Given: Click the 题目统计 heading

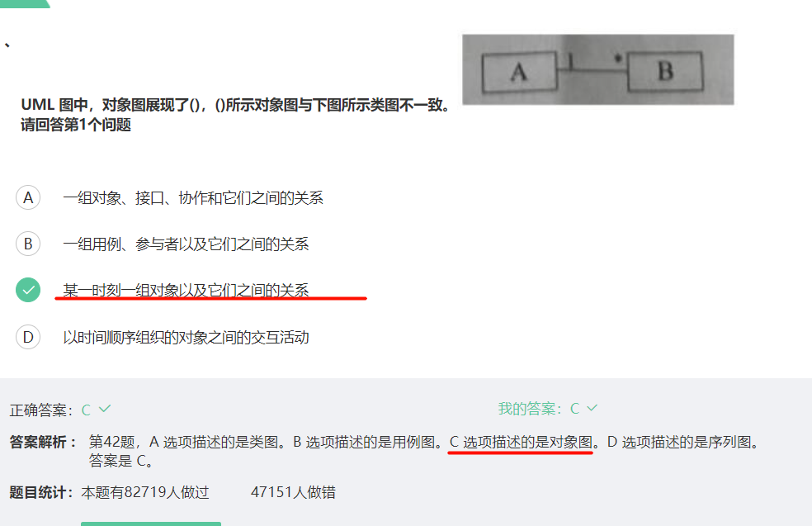Looking at the screenshot, I should pos(41,492).
